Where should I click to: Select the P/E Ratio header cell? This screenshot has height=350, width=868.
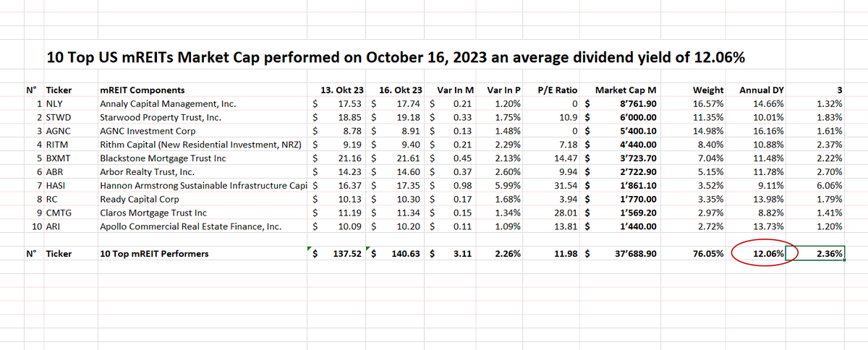pos(558,90)
